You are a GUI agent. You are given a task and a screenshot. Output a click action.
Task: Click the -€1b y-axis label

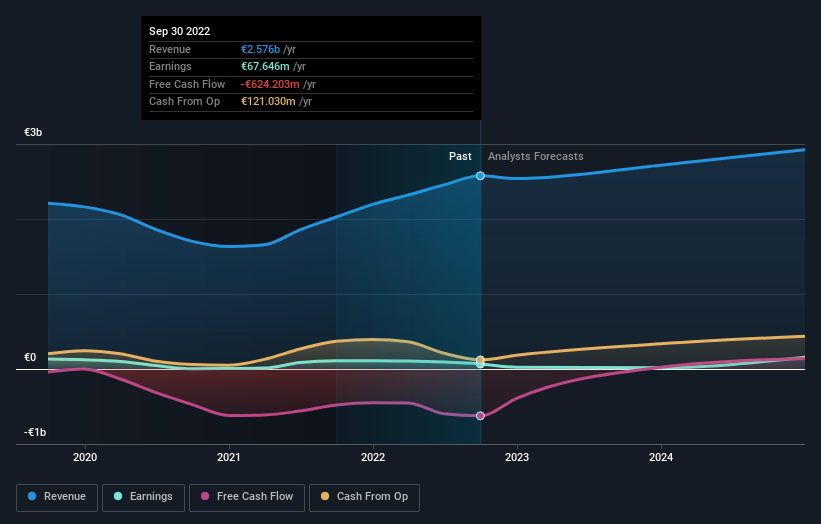pyautogui.click(x=35, y=432)
